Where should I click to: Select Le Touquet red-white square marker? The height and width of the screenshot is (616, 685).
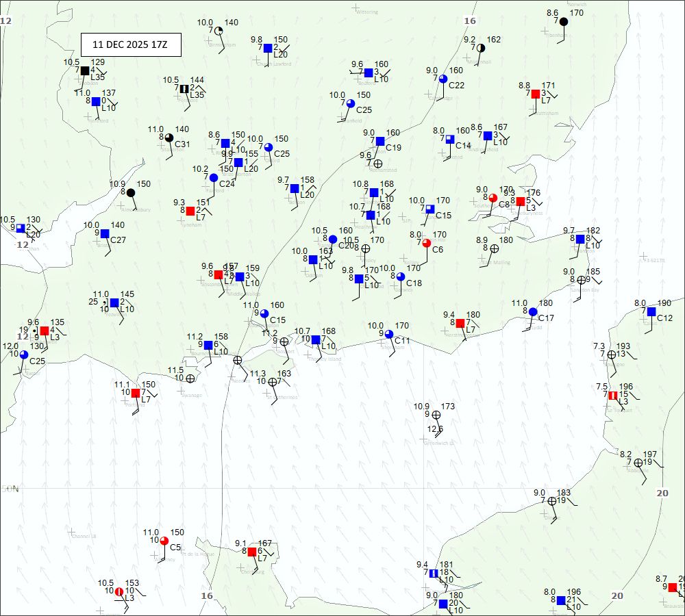coord(613,395)
